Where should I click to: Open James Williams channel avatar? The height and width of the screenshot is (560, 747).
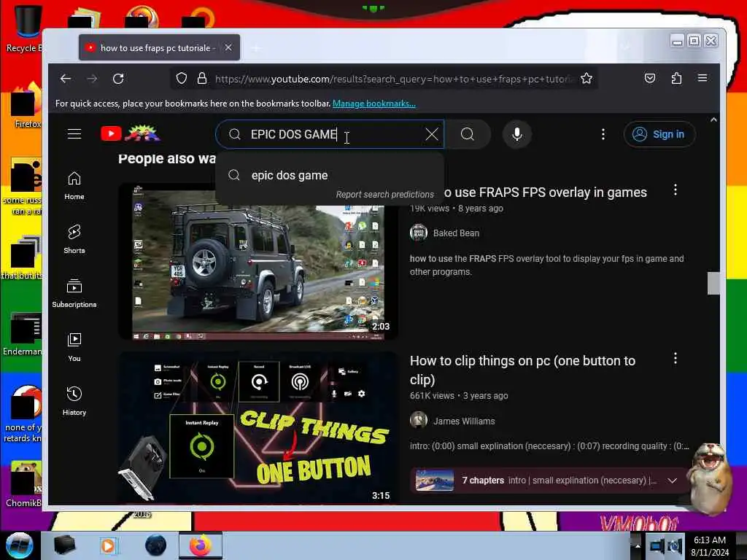[x=419, y=421]
